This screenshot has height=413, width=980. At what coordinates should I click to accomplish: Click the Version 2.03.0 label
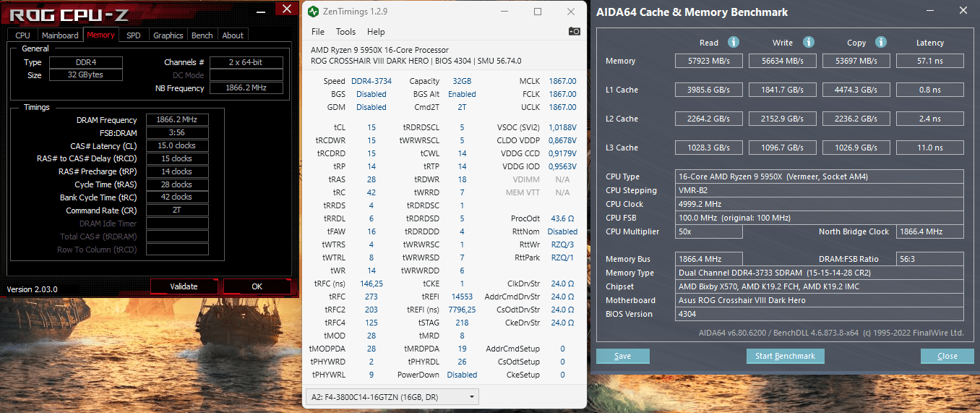[x=32, y=289]
